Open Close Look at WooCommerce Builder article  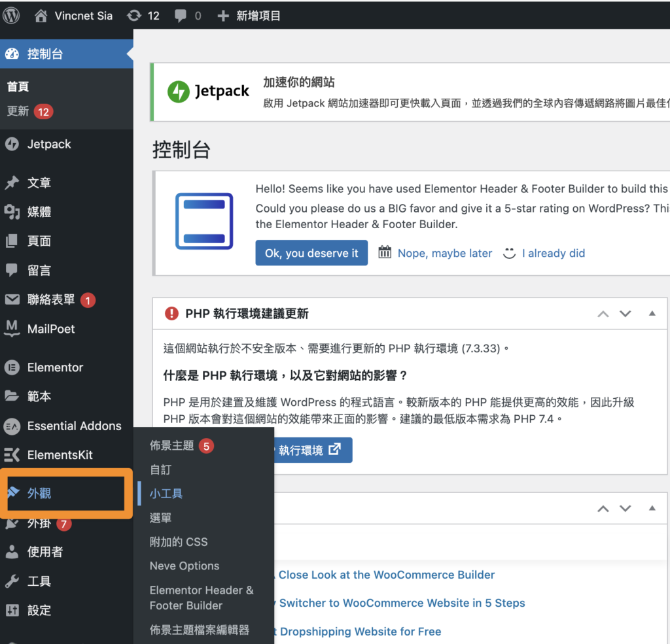(x=386, y=575)
